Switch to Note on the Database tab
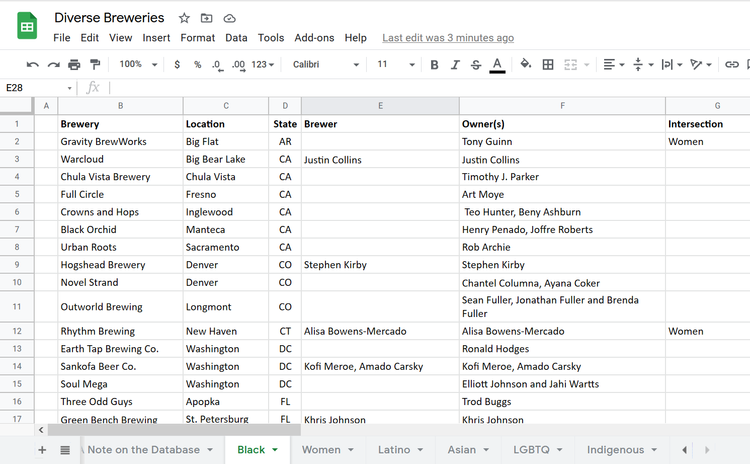Screen dimensions: 750x464 click(143, 450)
